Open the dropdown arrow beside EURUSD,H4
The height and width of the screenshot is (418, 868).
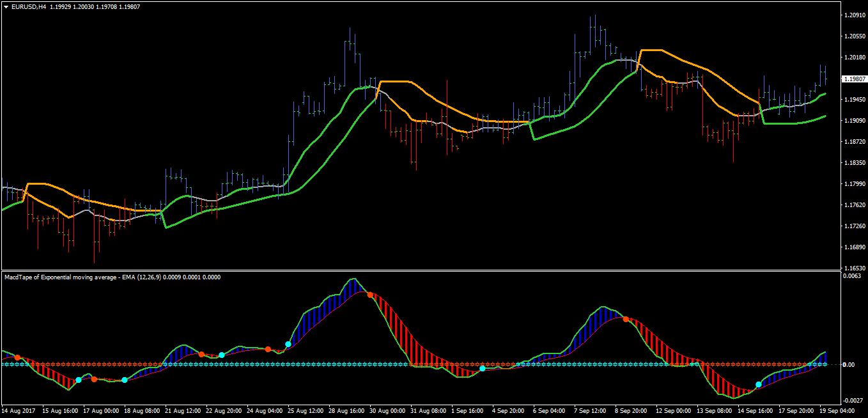point(6,6)
